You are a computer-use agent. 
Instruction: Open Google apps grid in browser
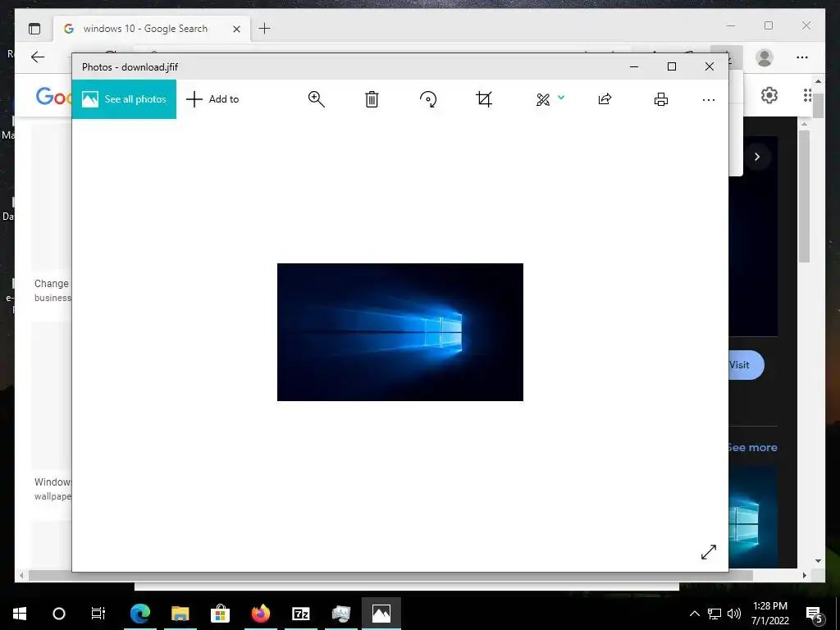tap(807, 95)
